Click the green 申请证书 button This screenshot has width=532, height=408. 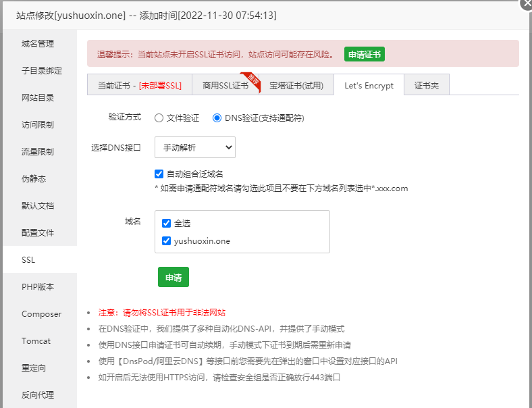click(x=364, y=54)
